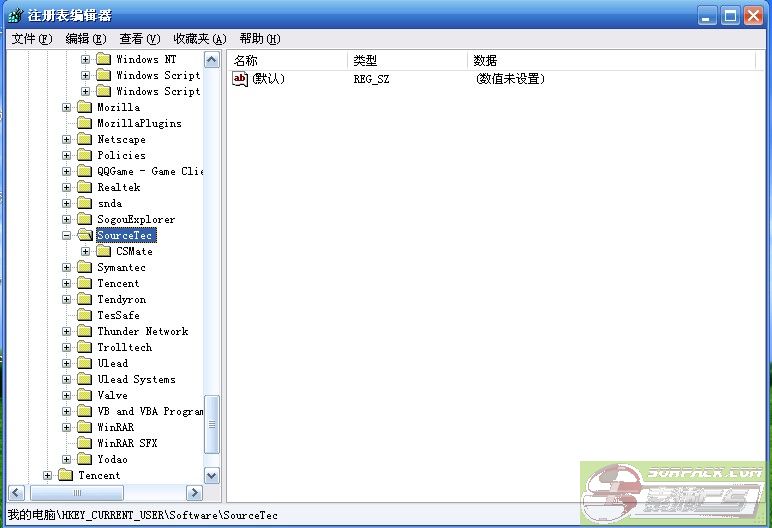
Task: Click the 类型 column header
Action: click(407, 61)
